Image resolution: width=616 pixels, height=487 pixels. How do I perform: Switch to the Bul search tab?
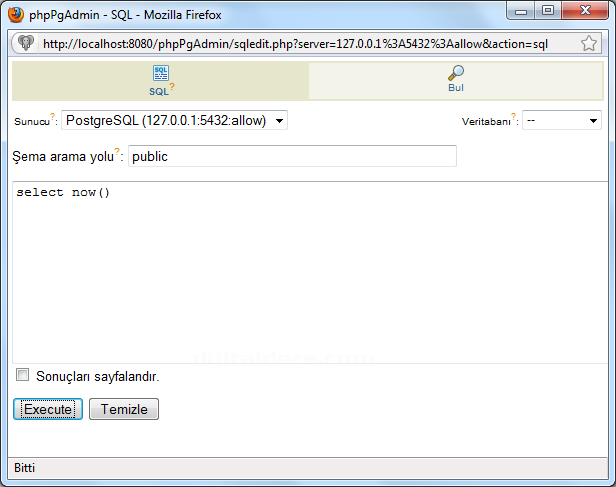pos(456,81)
